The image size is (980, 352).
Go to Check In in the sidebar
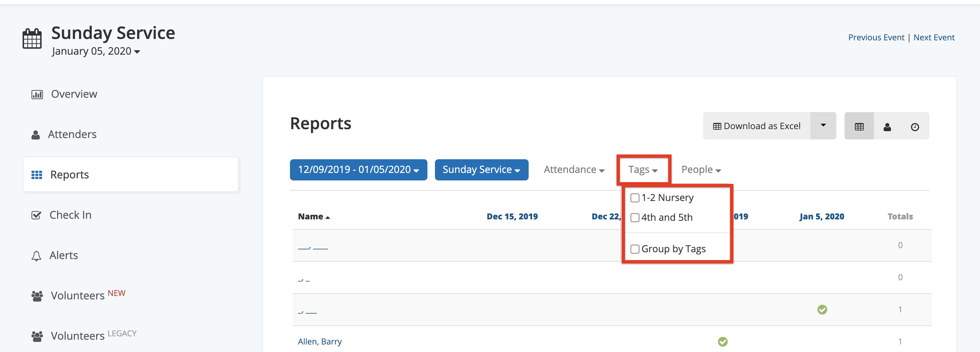70,215
